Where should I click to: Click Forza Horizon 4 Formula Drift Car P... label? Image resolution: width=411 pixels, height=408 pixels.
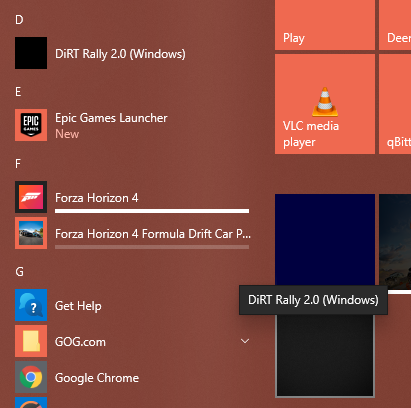click(x=153, y=234)
